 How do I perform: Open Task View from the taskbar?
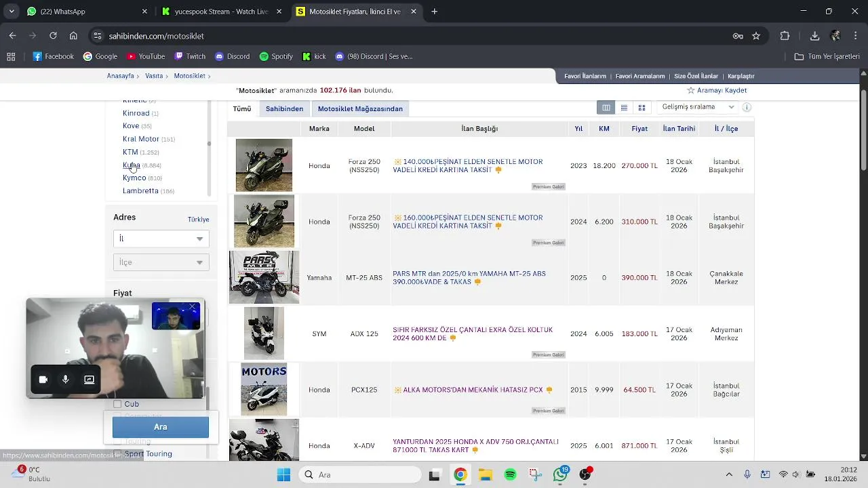point(435,474)
